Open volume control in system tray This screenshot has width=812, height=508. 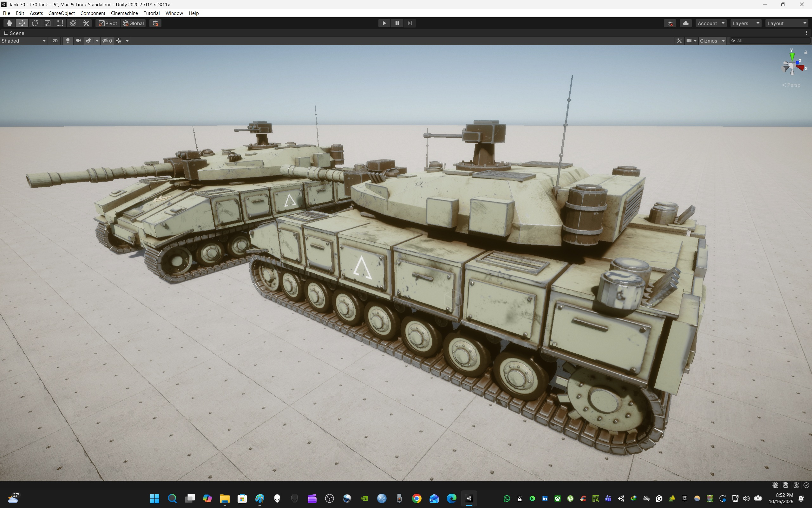click(x=746, y=498)
